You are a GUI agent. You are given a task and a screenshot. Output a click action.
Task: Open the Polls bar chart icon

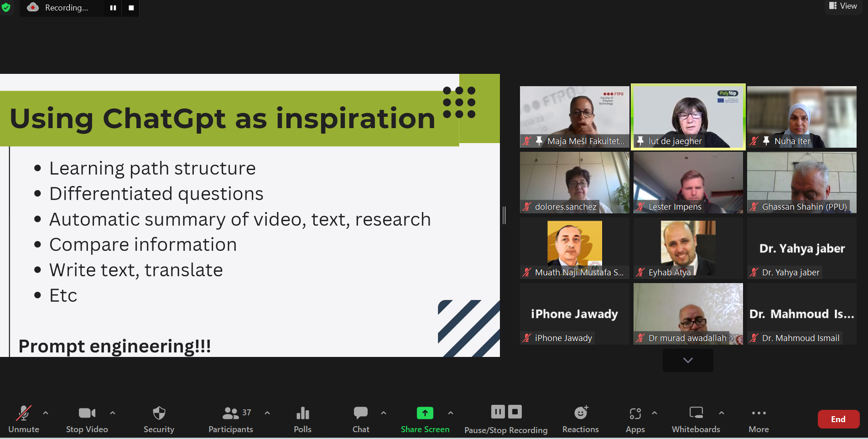(x=303, y=413)
